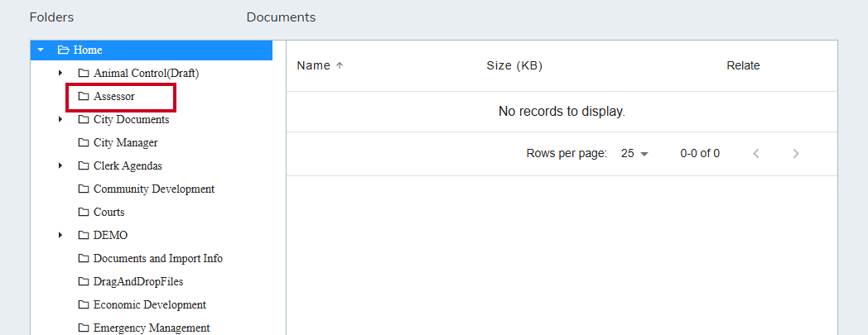Select Documents and Import Info folder label
868x335 pixels.
pyautogui.click(x=158, y=259)
